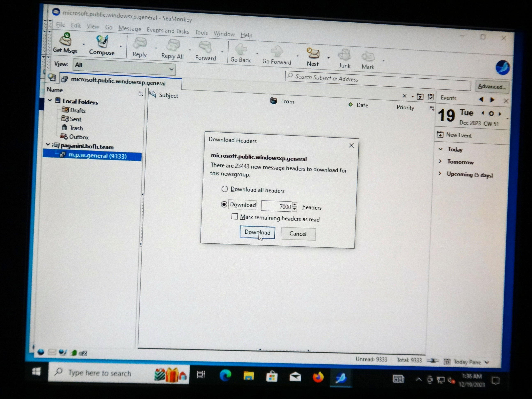Click the offline/online status indicator icon
This screenshot has width=532, height=399.
(433, 361)
